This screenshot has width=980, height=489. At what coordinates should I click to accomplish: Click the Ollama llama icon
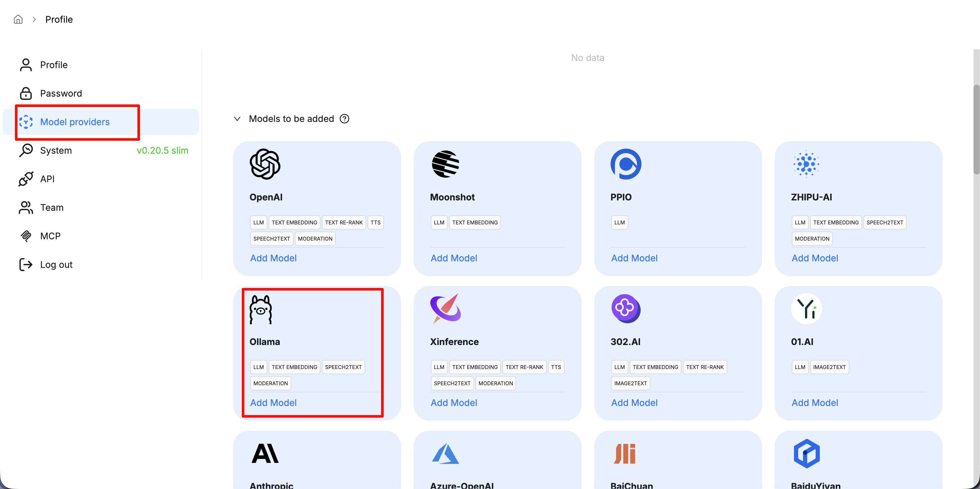click(261, 309)
